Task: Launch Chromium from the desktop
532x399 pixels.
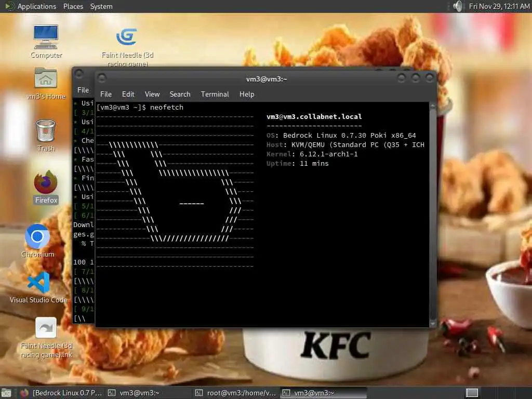Action: [x=37, y=241]
